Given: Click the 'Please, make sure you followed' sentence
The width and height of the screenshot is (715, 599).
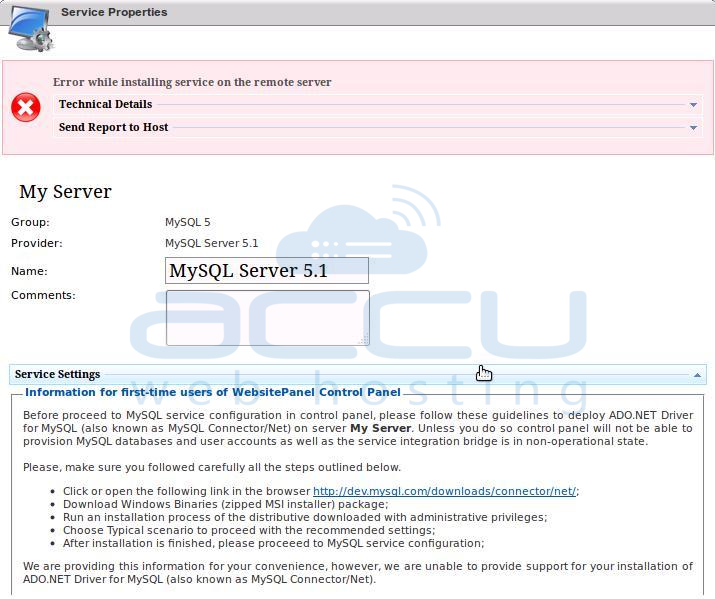Looking at the screenshot, I should [x=212, y=467].
